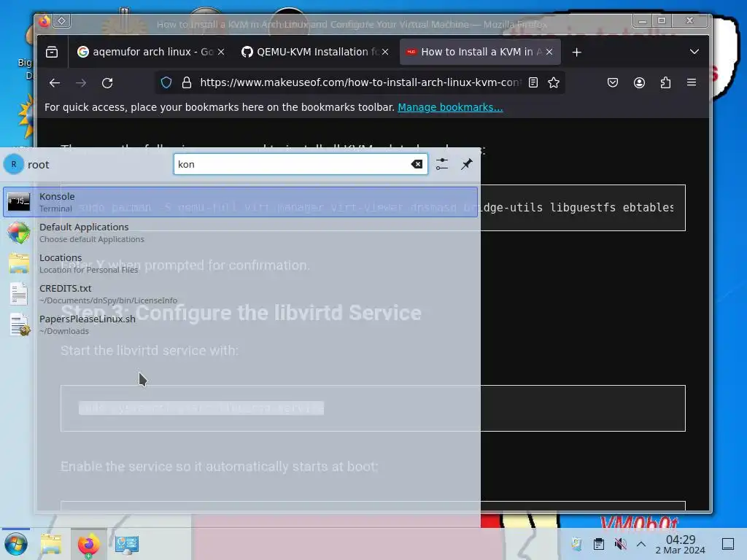Open file manager from taskbar
The image size is (747, 560).
pos(52,544)
